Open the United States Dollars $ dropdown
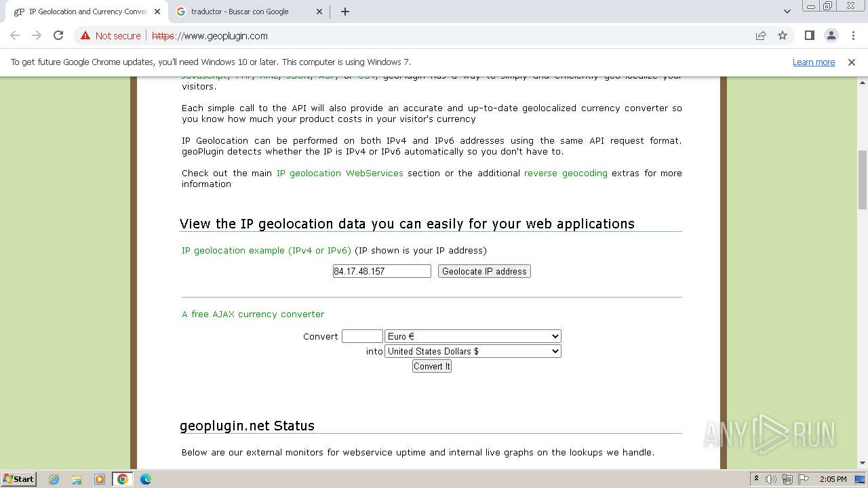This screenshot has width=868, height=488. (473, 351)
